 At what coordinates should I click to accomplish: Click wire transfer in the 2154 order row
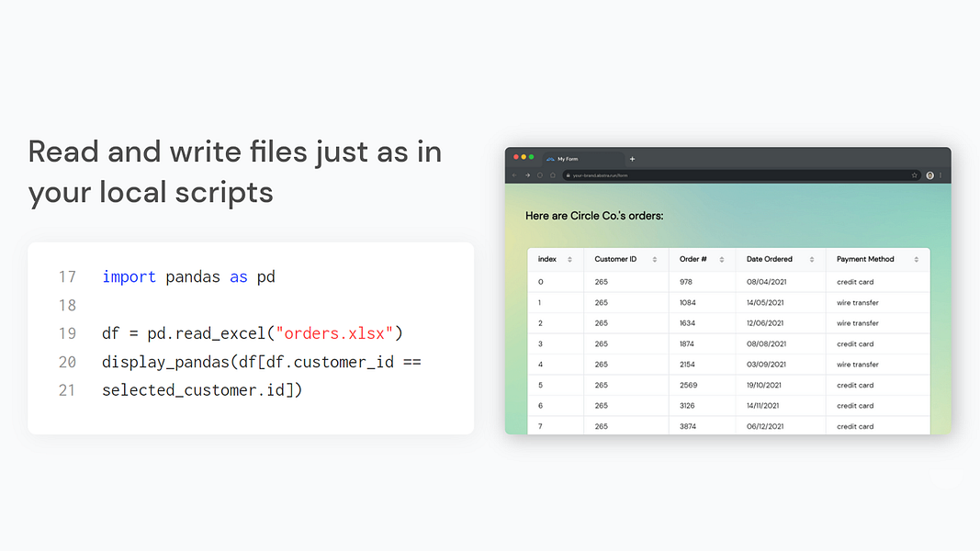(x=858, y=365)
